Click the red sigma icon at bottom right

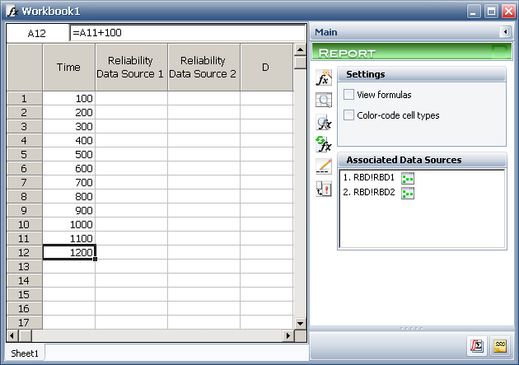(x=477, y=346)
